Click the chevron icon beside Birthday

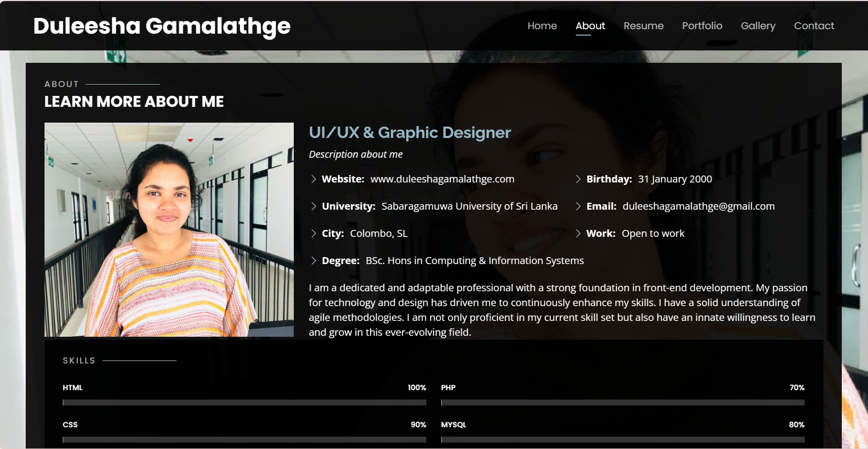[x=578, y=179]
